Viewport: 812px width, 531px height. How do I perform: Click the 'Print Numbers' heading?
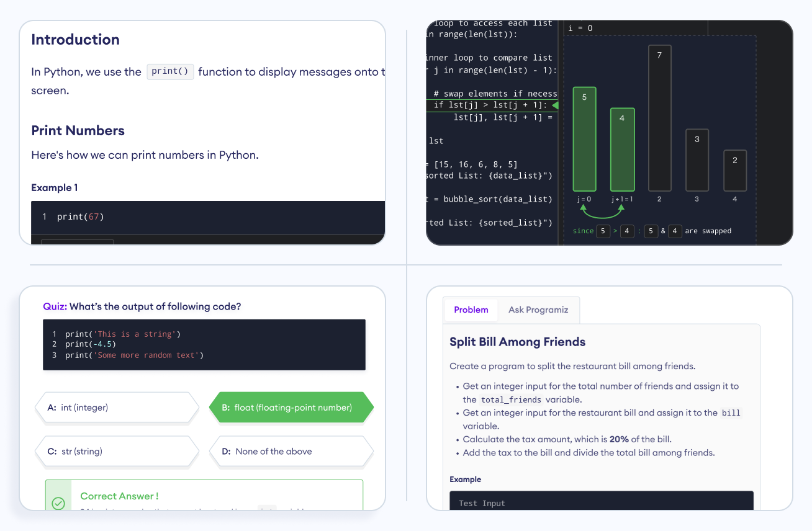[x=78, y=130]
